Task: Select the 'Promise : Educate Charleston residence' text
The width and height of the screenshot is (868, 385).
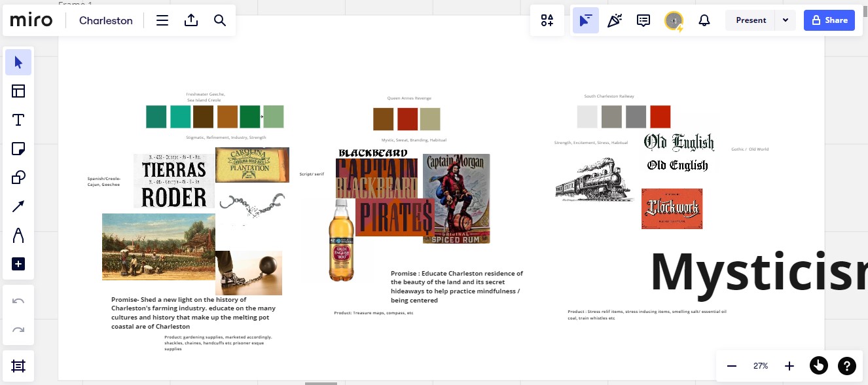Action: 457,287
